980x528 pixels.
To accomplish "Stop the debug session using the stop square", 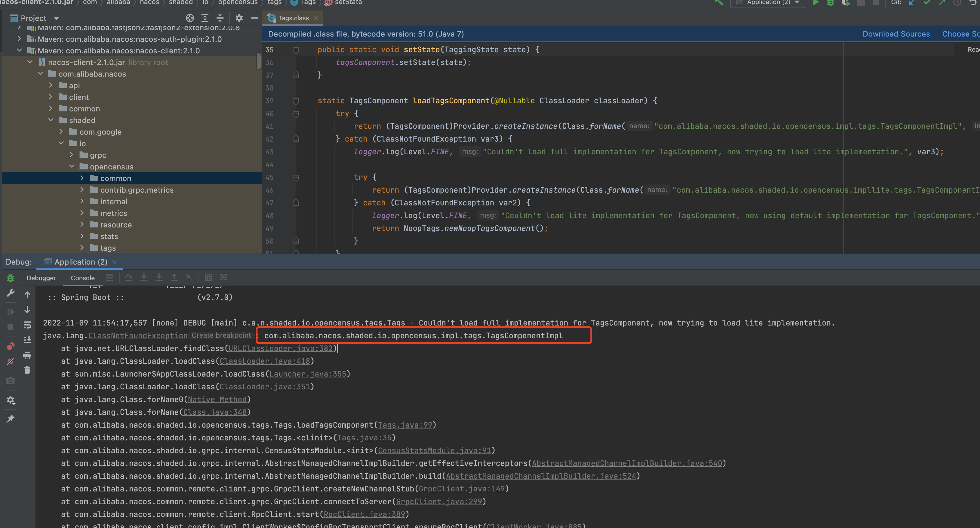I will point(10,327).
